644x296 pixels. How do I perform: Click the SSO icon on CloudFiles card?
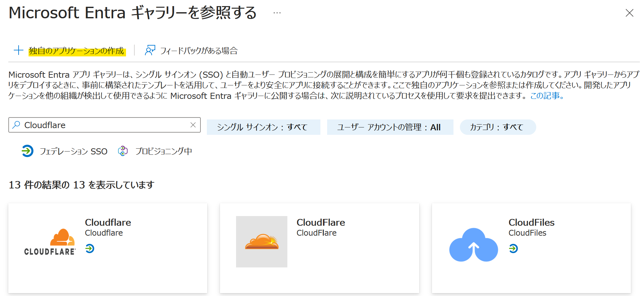click(513, 248)
